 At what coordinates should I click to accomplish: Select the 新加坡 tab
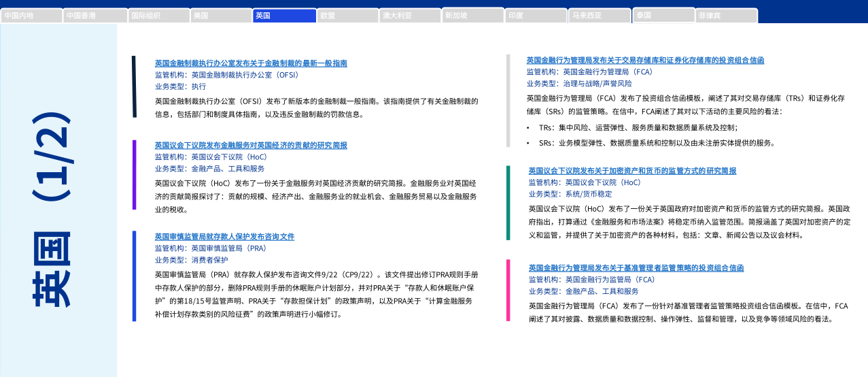click(x=472, y=15)
